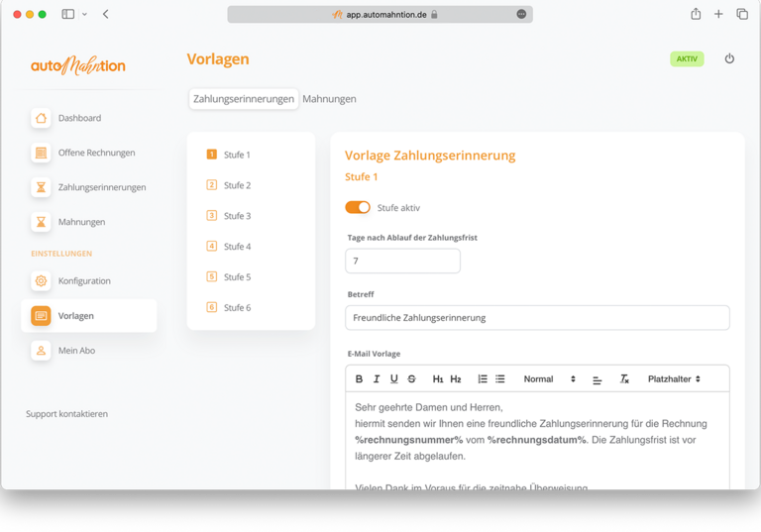
Task: Open the text alignment dropdown
Action: pyautogui.click(x=597, y=379)
